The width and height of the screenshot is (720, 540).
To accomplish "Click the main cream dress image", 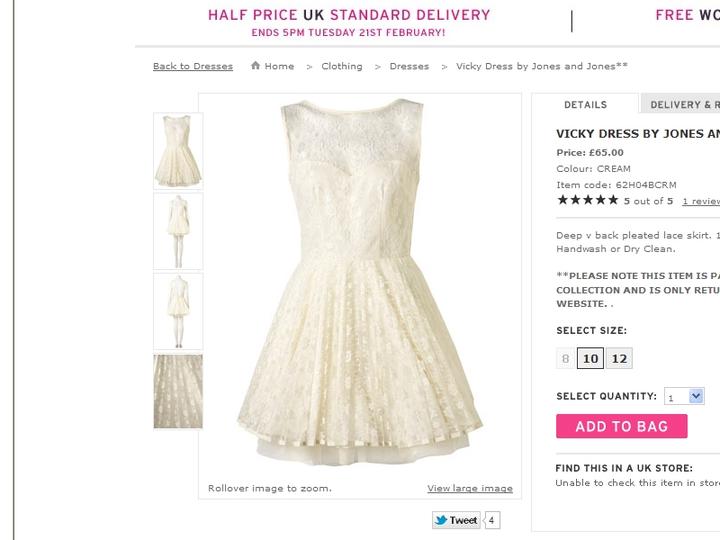I will pos(359,280).
